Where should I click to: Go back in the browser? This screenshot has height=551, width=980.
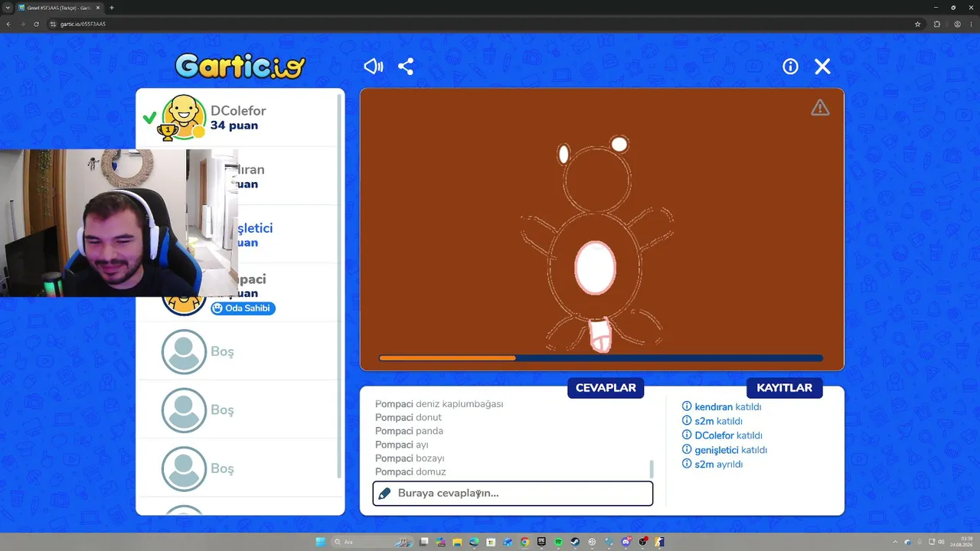coord(8,24)
